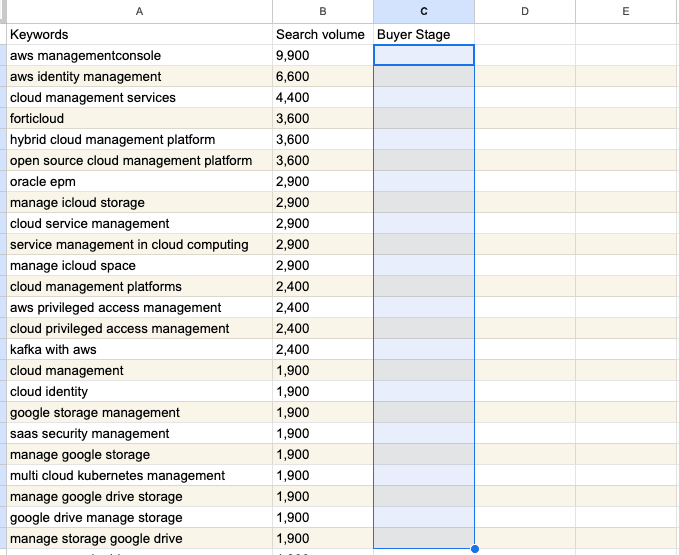
Task: Click search volume for 'forticloud' row
Action: (x=323, y=119)
